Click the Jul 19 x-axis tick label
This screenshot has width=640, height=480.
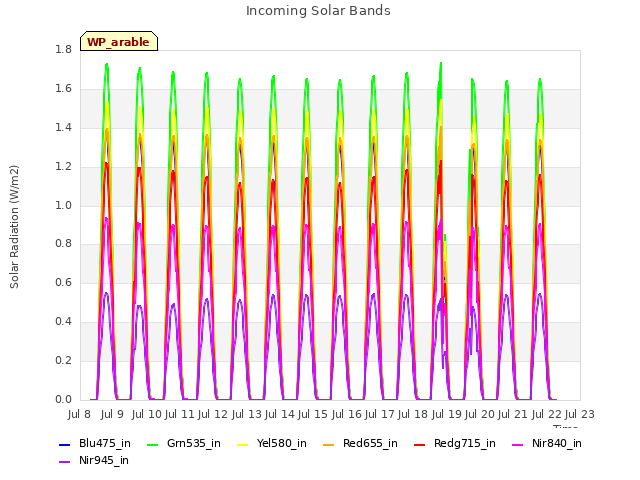coord(446,414)
